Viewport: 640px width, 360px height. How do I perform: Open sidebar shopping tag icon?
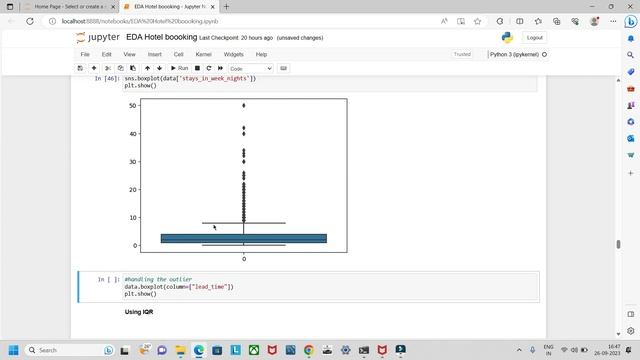[631, 71]
